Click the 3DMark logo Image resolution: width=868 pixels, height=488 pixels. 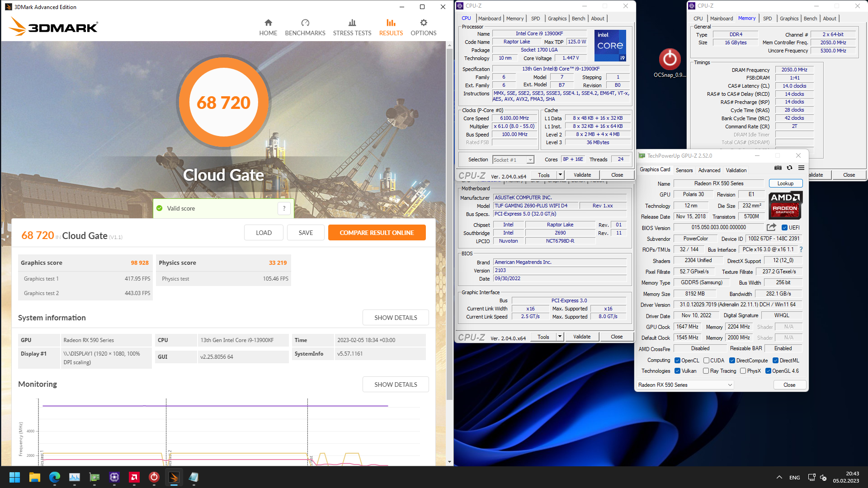[53, 27]
